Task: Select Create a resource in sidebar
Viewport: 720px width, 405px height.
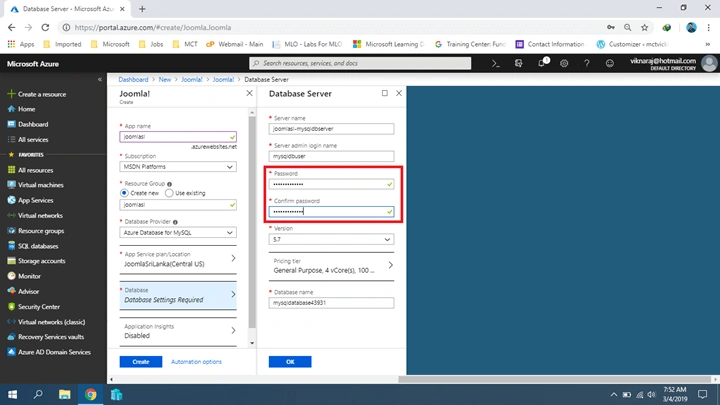Action: (x=37, y=94)
